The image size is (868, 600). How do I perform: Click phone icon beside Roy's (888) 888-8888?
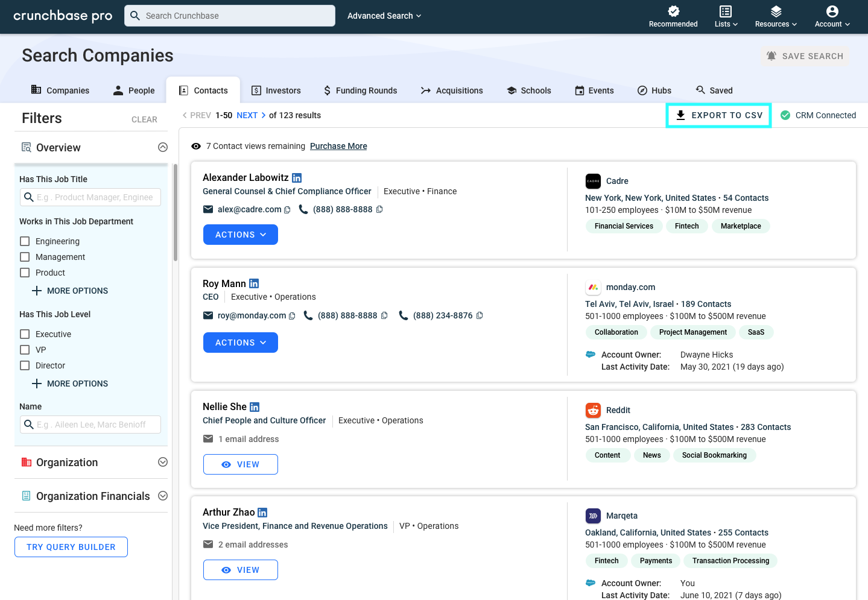click(x=308, y=315)
